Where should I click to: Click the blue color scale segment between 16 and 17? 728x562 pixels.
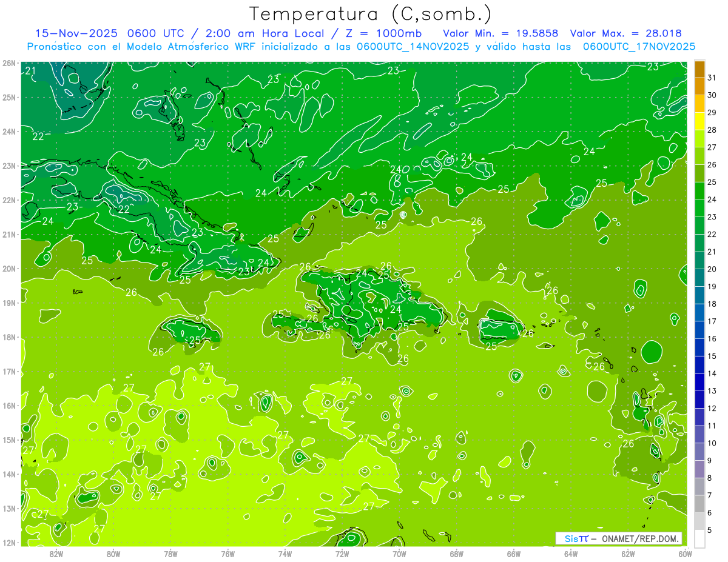(x=699, y=330)
